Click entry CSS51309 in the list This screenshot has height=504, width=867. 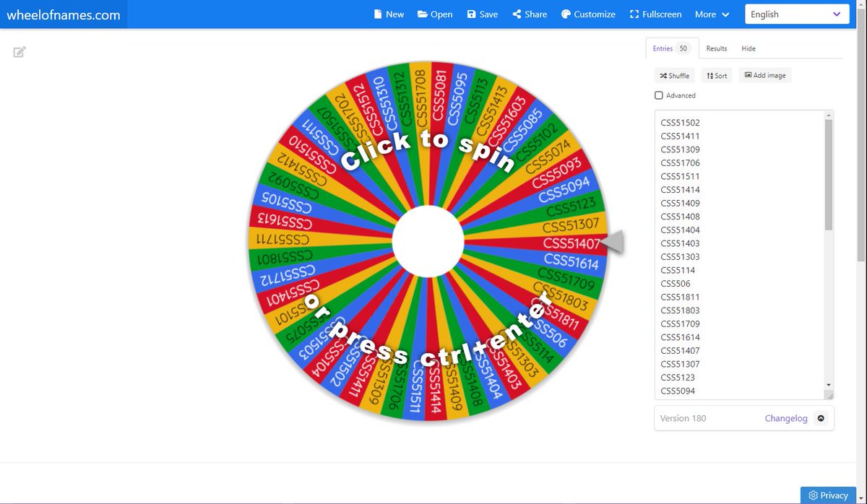pyautogui.click(x=680, y=149)
